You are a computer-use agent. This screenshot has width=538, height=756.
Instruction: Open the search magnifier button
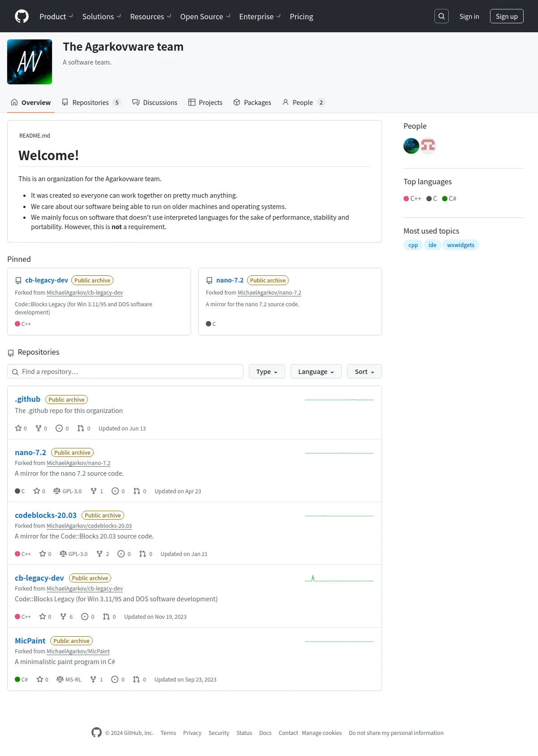pyautogui.click(x=442, y=16)
